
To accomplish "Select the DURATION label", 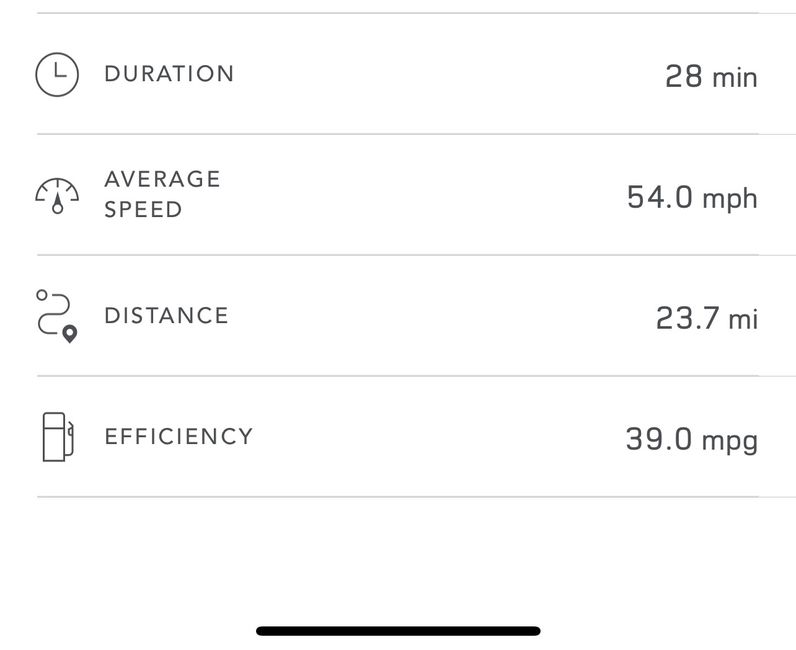I will point(169,74).
